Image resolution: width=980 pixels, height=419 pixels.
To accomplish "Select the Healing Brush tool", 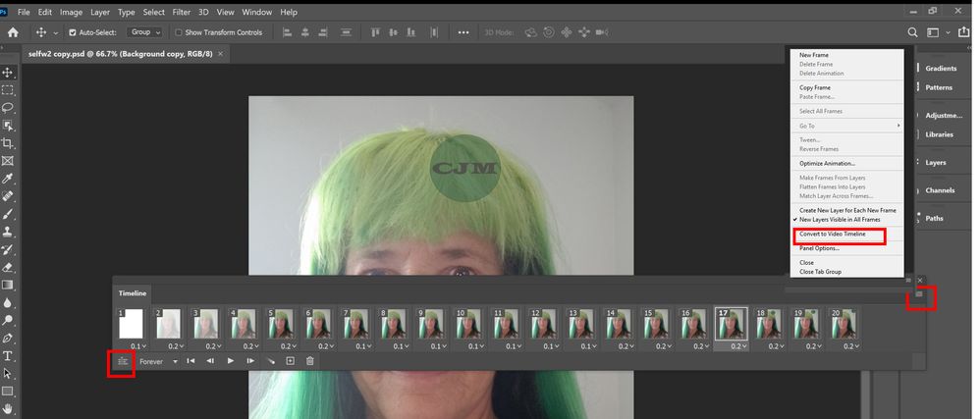I will pos(8,196).
